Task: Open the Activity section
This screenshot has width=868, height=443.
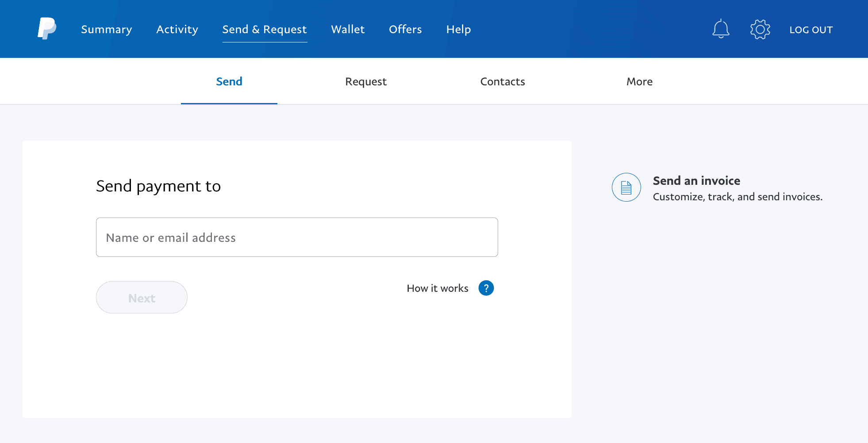Action: point(177,29)
